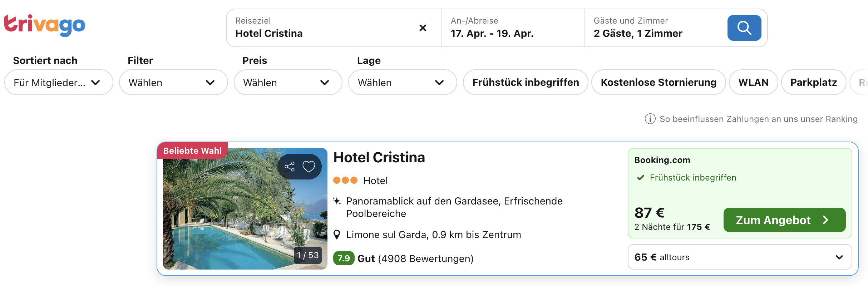This screenshot has width=868, height=286.
Task: Save Hotel Cristina with the heart icon
Action: [309, 167]
